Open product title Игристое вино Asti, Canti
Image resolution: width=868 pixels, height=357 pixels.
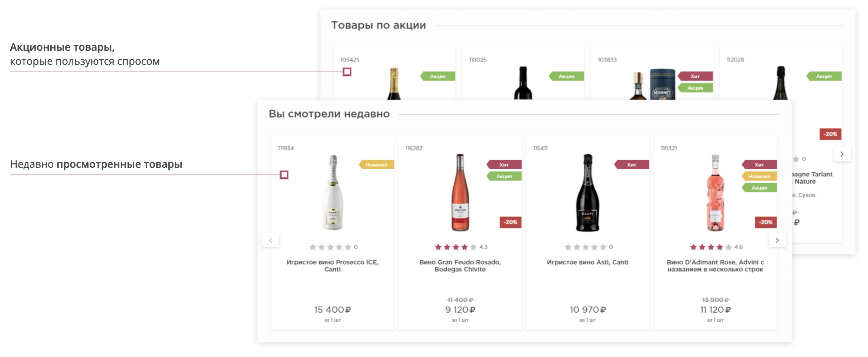[x=588, y=262]
